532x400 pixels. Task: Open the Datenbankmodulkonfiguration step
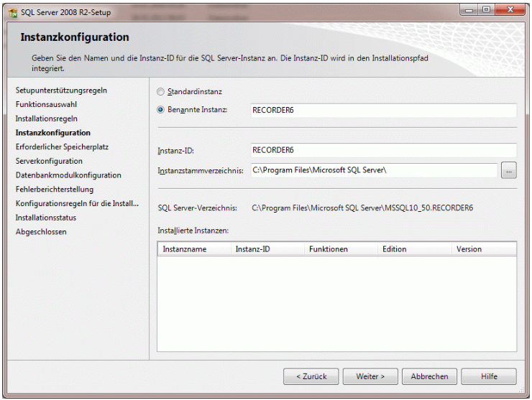pyautogui.click(x=68, y=175)
